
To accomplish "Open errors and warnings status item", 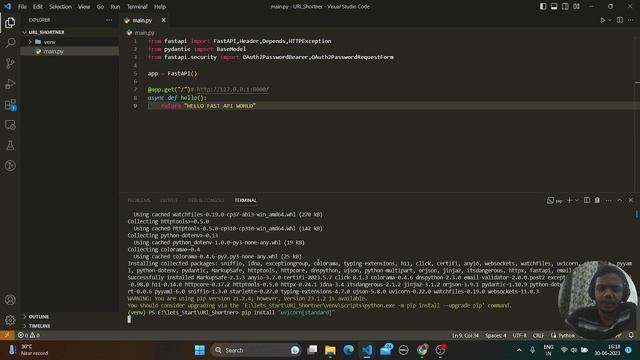I will 29,335.
